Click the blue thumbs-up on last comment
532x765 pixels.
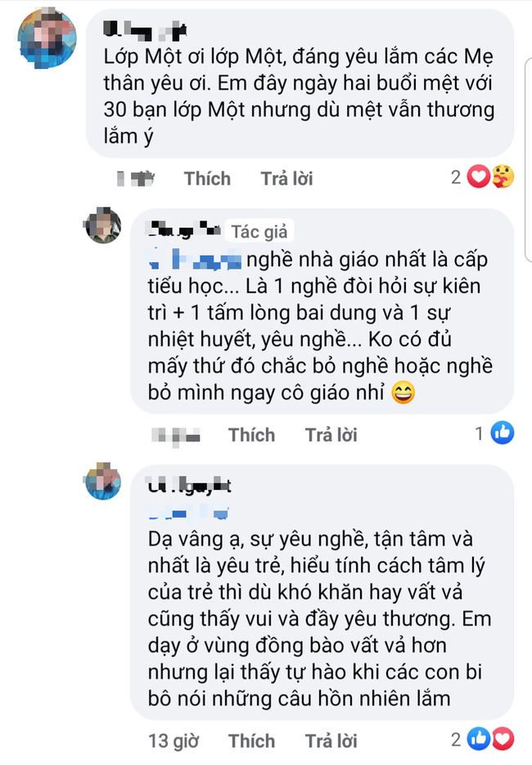[479, 739]
